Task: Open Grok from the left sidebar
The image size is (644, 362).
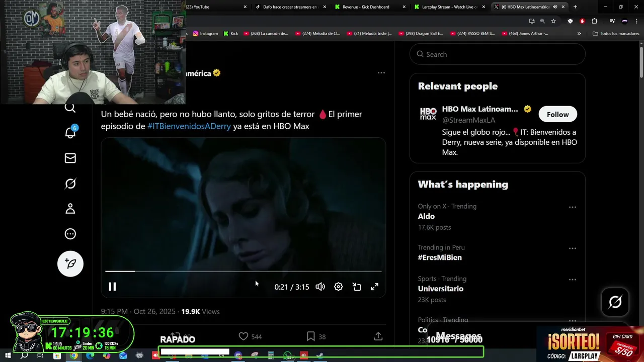Action: pyautogui.click(x=70, y=184)
